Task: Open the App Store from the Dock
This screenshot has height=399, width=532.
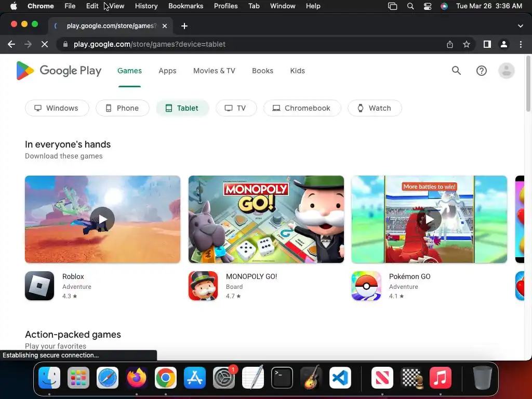Action: [195, 378]
